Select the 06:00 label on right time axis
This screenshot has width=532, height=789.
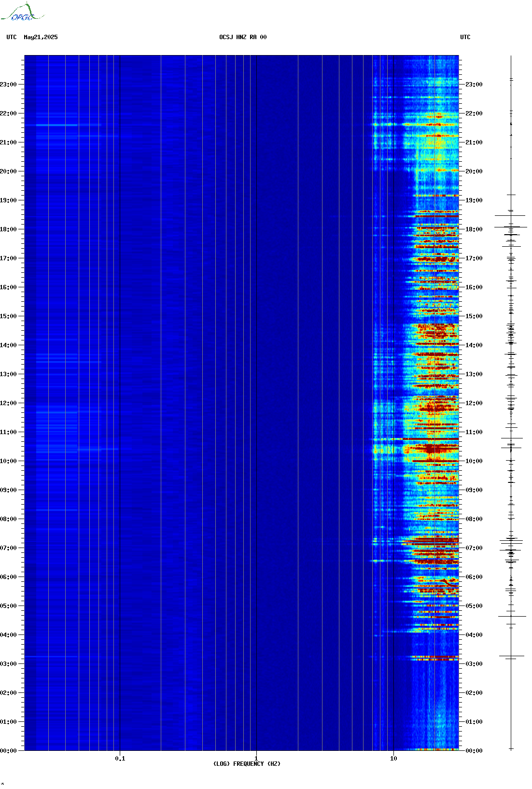tap(474, 577)
